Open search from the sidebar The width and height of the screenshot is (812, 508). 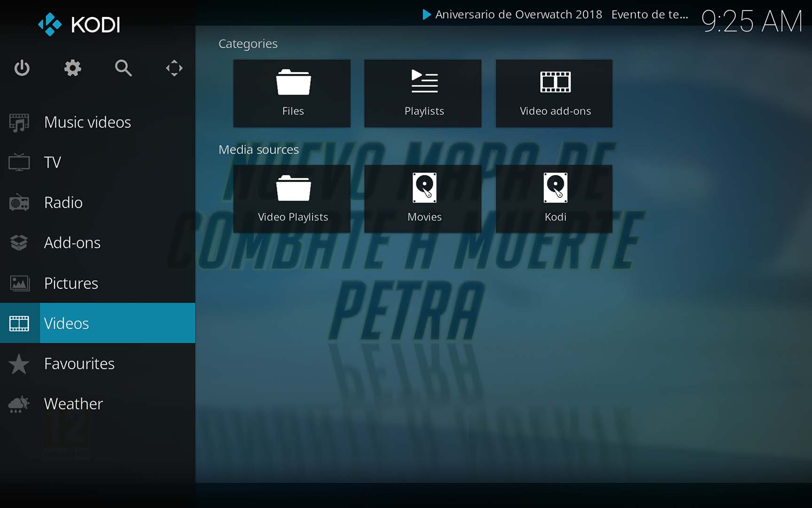pyautogui.click(x=123, y=68)
